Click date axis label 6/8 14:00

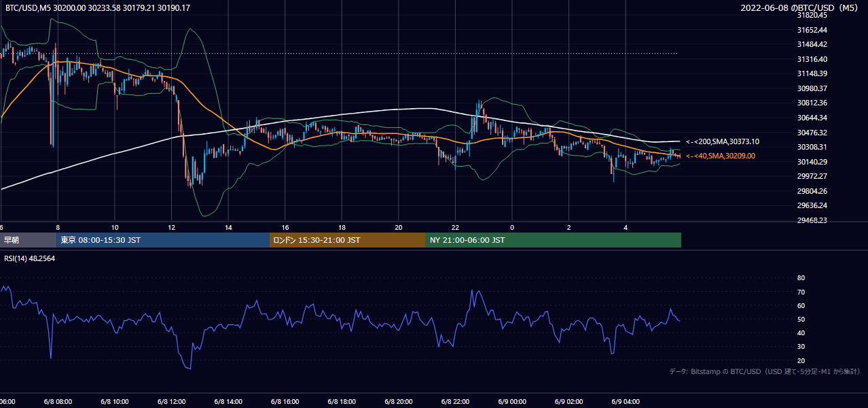[228, 402]
